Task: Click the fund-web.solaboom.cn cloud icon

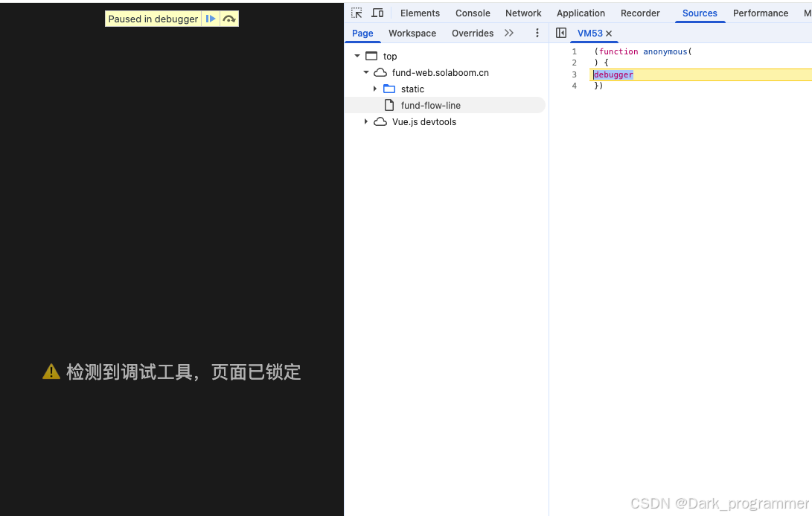Action: click(380, 72)
